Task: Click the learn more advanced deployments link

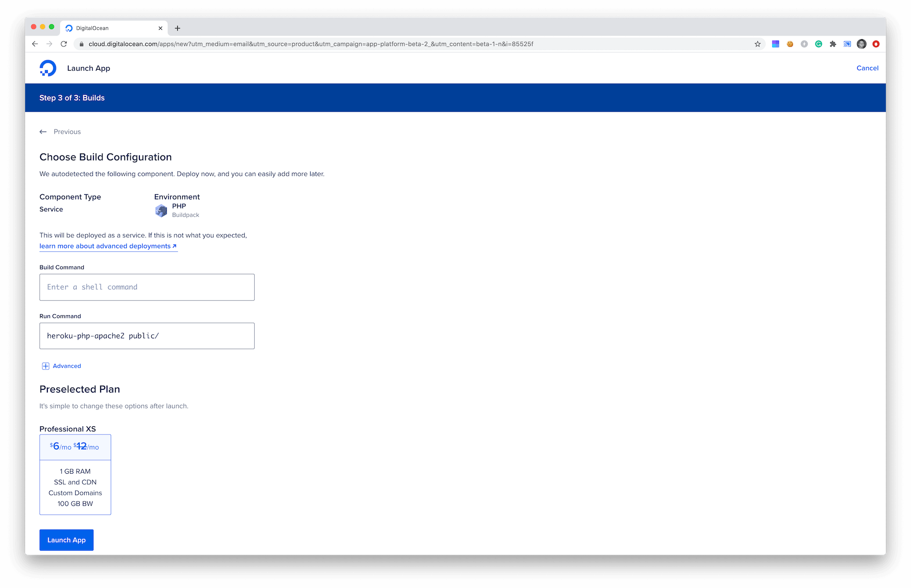Action: (x=107, y=246)
